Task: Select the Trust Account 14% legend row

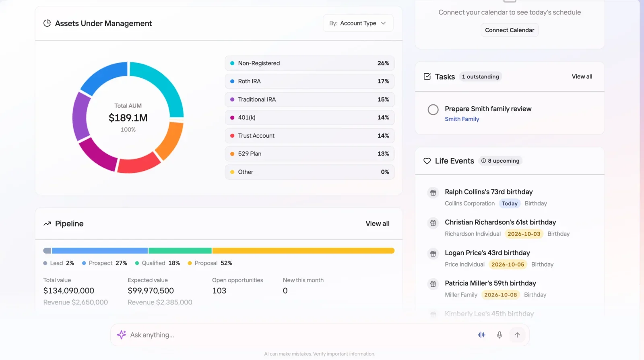Action: [310, 136]
